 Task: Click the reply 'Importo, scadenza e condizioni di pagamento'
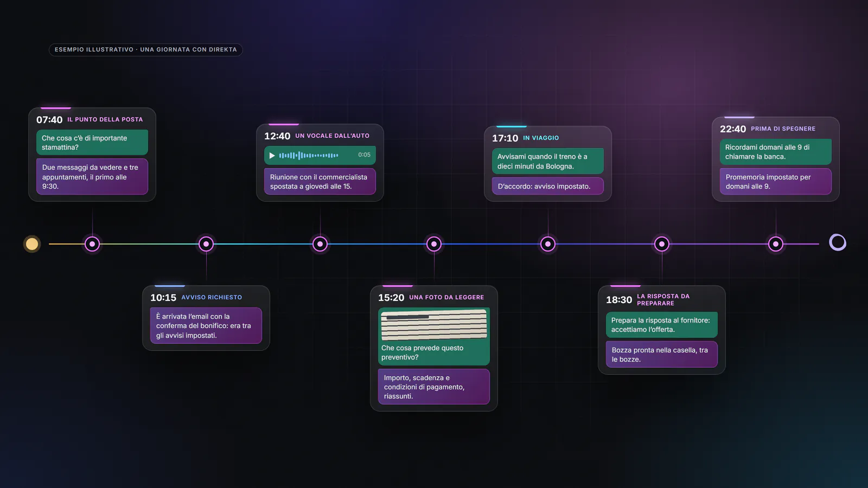coord(434,387)
